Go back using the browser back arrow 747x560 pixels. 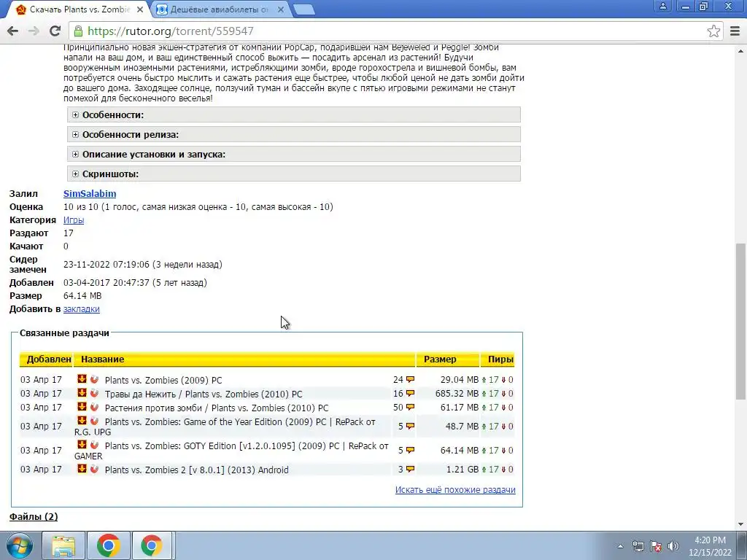(13, 31)
